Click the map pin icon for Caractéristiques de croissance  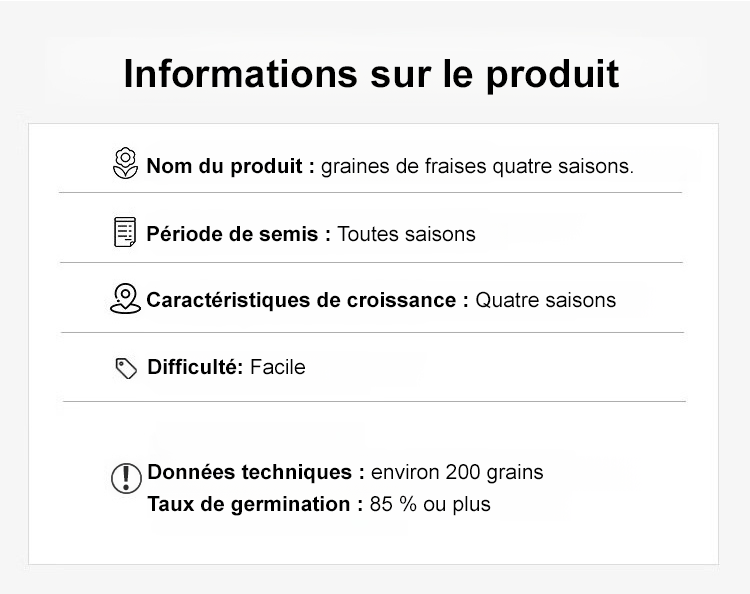(x=125, y=299)
